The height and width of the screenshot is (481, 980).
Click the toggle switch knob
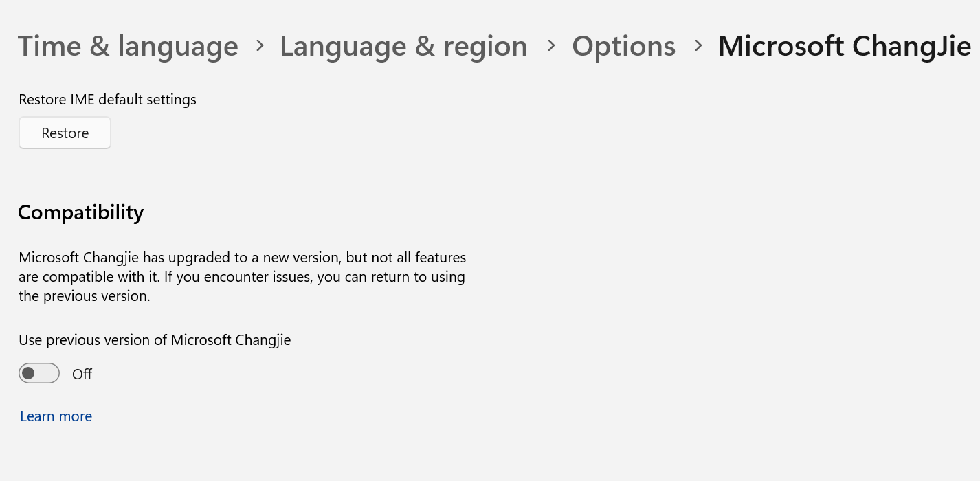click(30, 373)
